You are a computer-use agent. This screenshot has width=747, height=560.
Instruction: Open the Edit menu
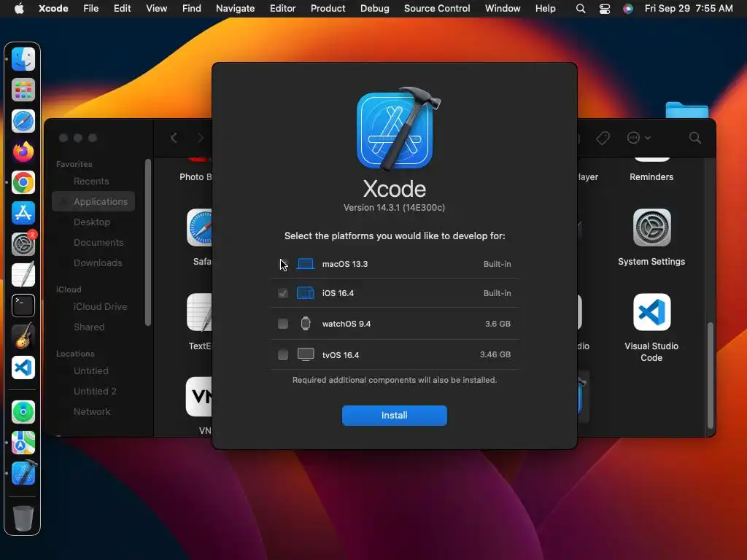(x=122, y=9)
